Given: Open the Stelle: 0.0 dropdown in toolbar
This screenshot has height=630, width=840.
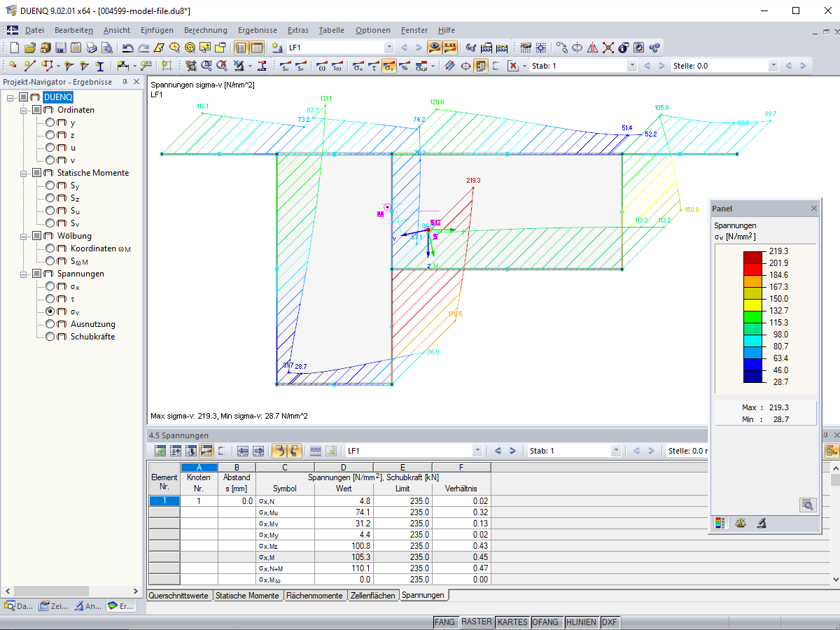Looking at the screenshot, I should pyautogui.click(x=773, y=66).
